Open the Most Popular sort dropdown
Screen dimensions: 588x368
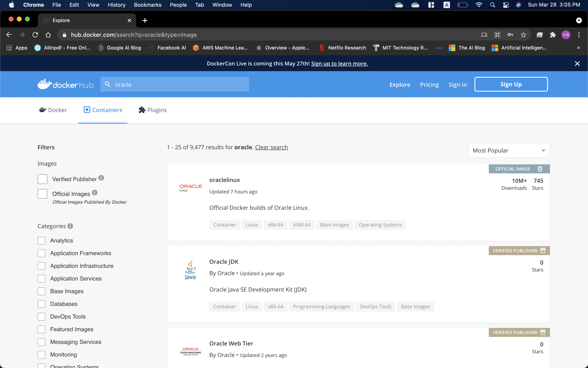509,150
